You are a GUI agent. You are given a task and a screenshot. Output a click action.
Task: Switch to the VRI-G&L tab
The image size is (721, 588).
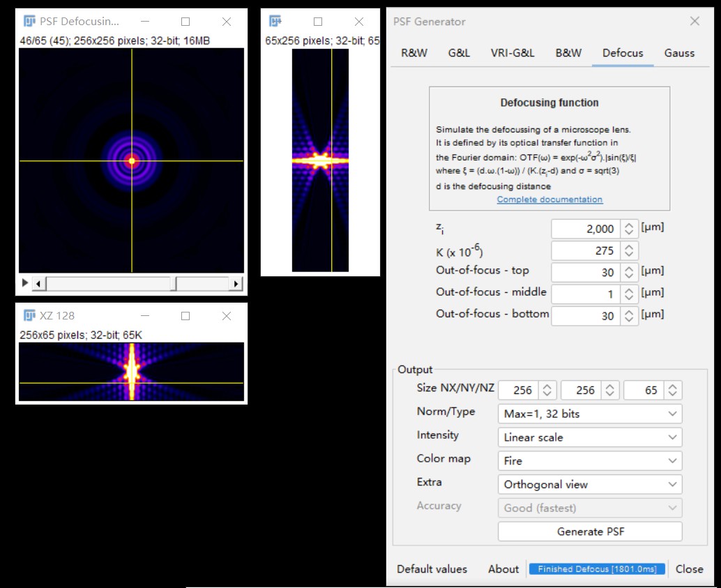[x=513, y=52]
